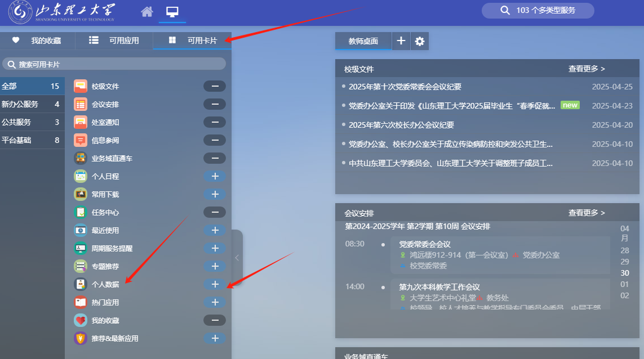
Task: Switch to 我的收藏 tab
Action: pyautogui.click(x=37, y=41)
